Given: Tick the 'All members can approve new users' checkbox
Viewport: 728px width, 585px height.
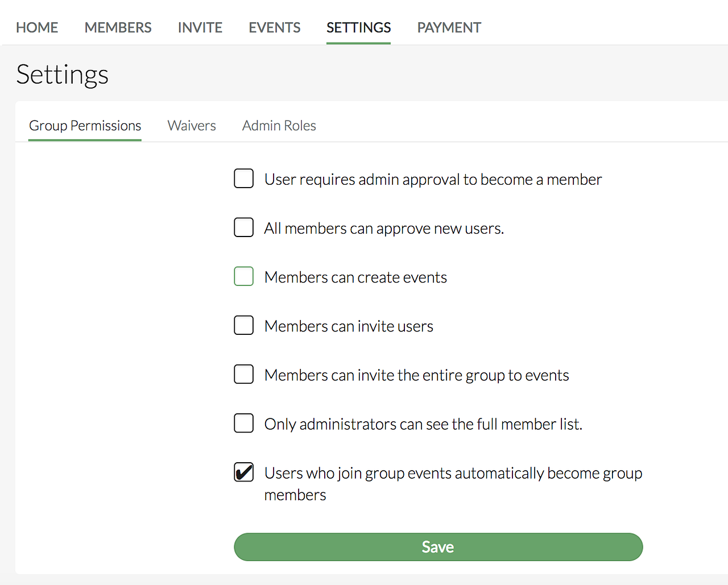Looking at the screenshot, I should coord(243,227).
